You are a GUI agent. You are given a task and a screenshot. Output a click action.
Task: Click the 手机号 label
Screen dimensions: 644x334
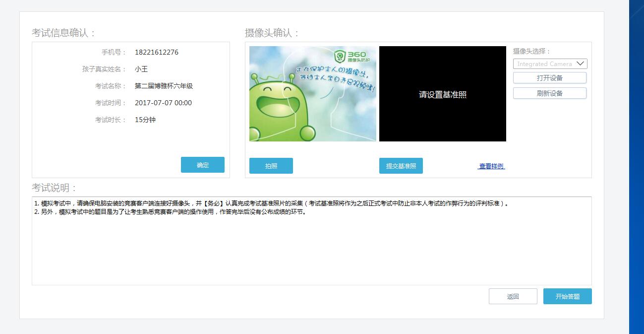[114, 52]
